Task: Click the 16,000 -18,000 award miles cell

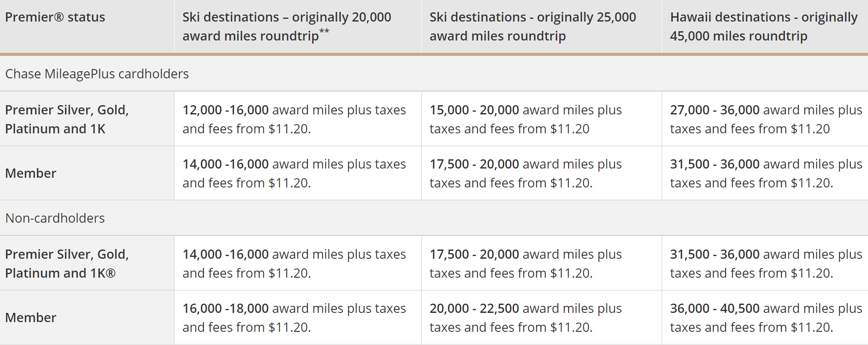Action: pos(298,317)
